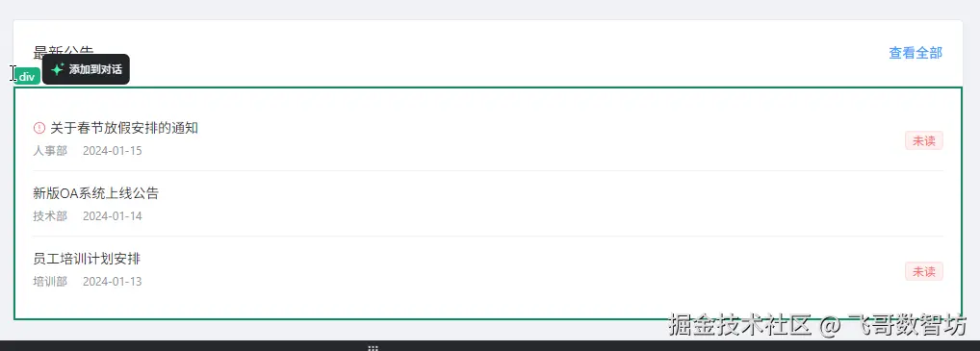Click the drag handle dots on bottom bar
Viewport: 980px width, 351px height.
pos(374,348)
